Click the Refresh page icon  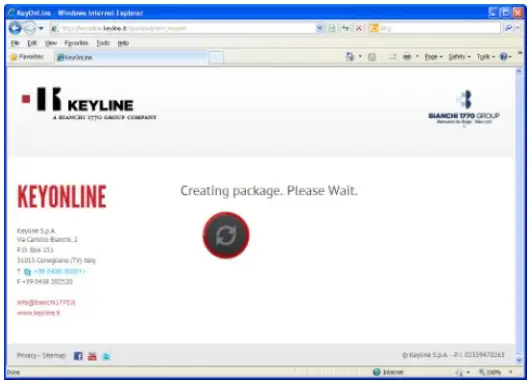[345, 28]
